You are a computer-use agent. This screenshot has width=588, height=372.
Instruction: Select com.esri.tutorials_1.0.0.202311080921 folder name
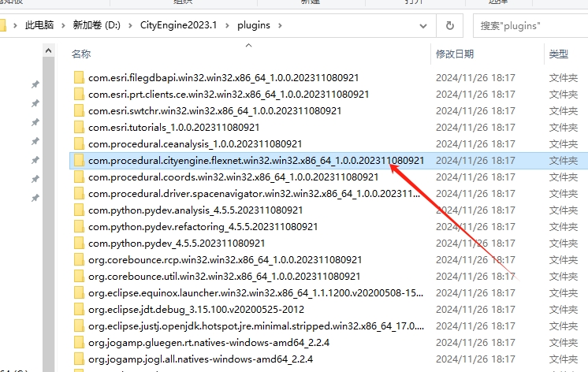(x=173, y=127)
